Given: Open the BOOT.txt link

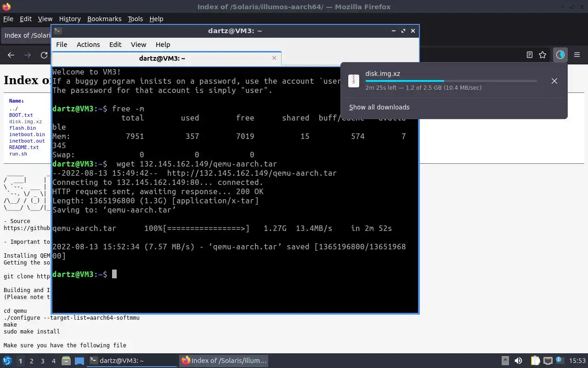Looking at the screenshot, I should click(x=21, y=115).
